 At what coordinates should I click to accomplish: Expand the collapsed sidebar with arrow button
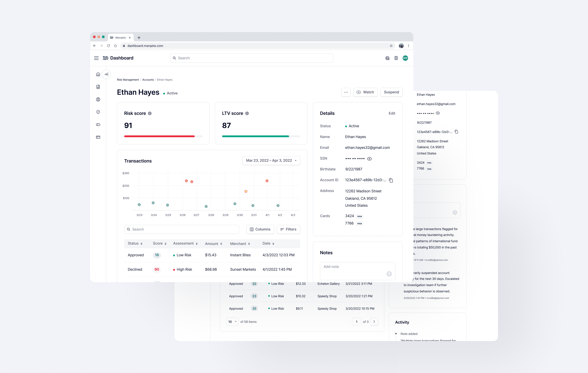106,74
